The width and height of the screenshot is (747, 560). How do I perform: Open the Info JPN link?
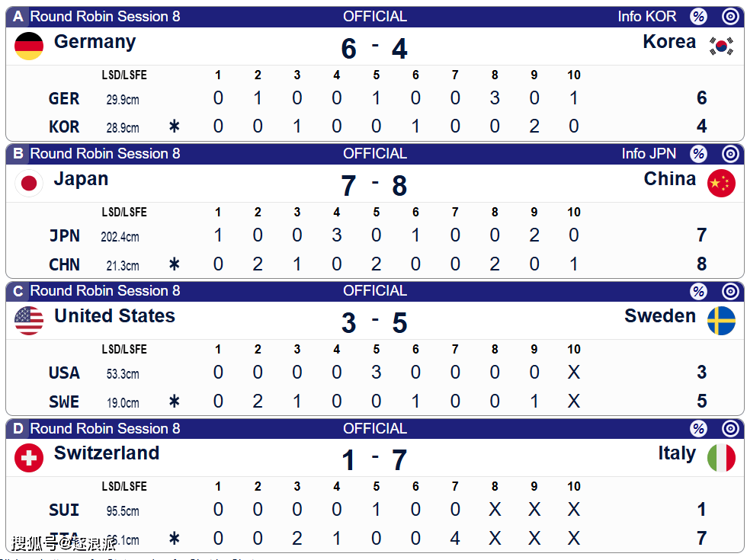coord(648,153)
